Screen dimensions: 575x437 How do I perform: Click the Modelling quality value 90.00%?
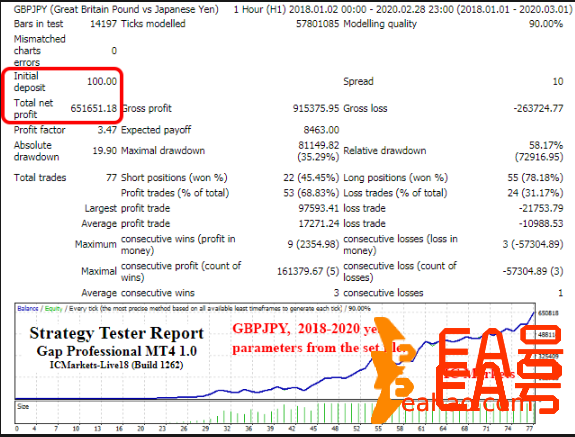point(546,24)
